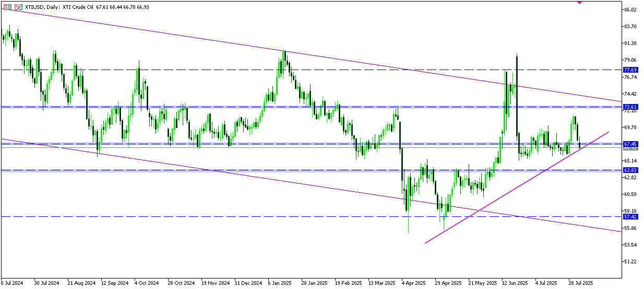The width and height of the screenshot is (644, 289).
Task: Click the gray current price label 66.93
Action: tap(630, 148)
